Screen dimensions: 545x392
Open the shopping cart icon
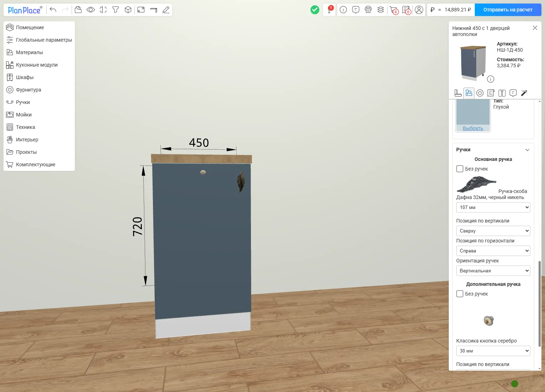coord(394,10)
